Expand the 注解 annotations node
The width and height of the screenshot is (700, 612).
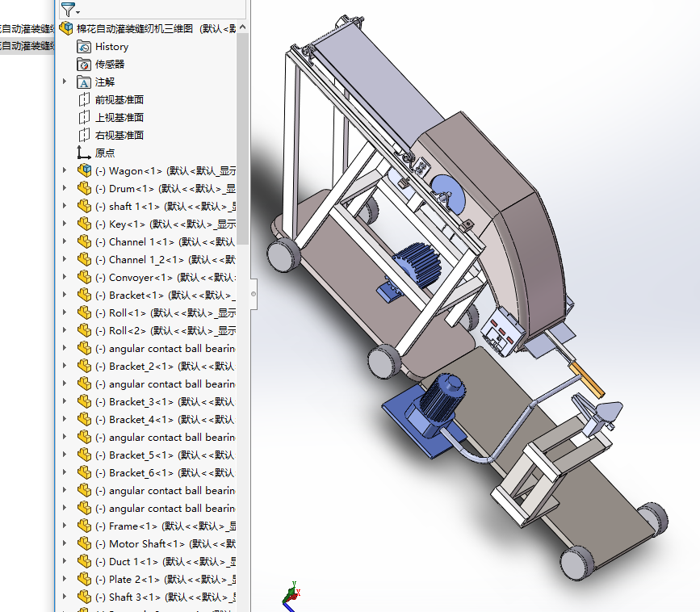65,82
